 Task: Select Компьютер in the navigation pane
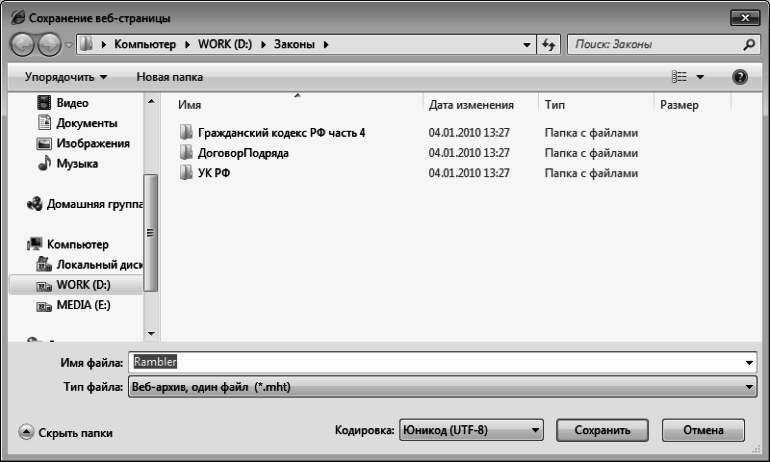click(x=78, y=244)
